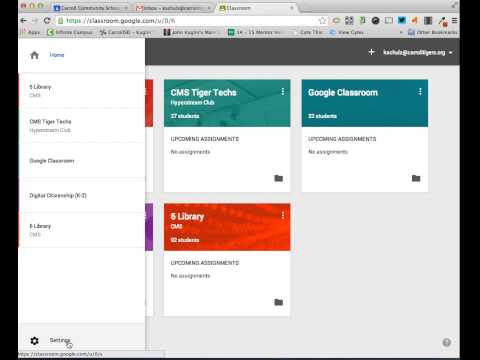Select Google Classroom in the sidebar list
This screenshot has width=480, height=360.
click(82, 161)
